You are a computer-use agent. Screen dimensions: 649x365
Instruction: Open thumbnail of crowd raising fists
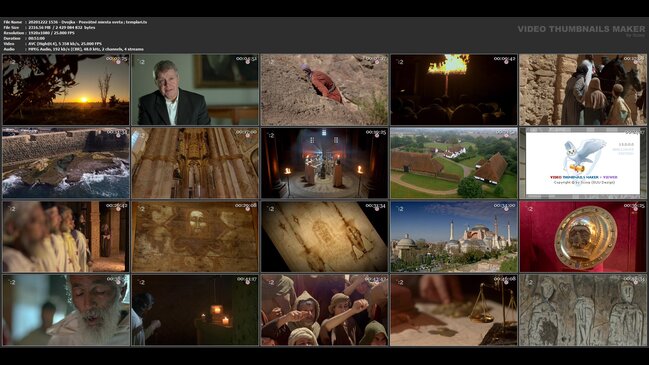(x=324, y=310)
